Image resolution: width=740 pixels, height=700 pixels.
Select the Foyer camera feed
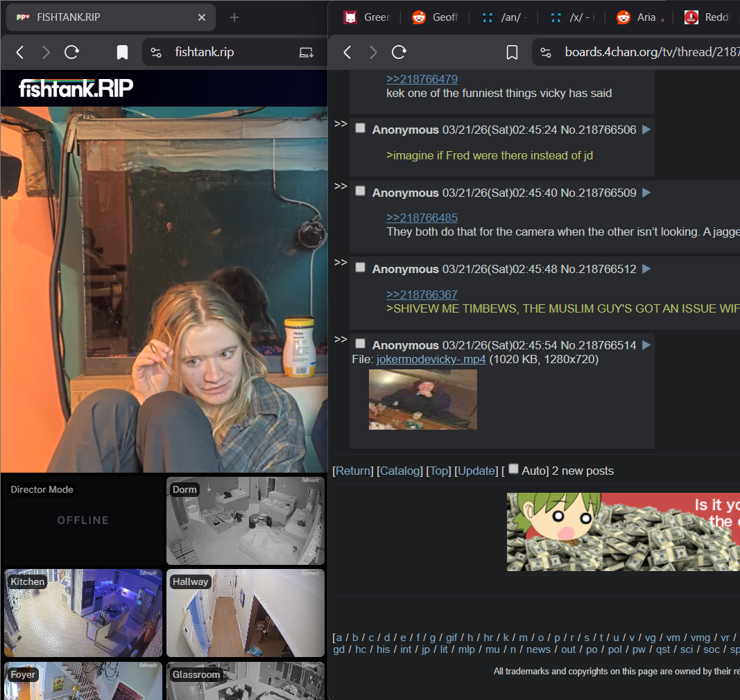coord(83,681)
